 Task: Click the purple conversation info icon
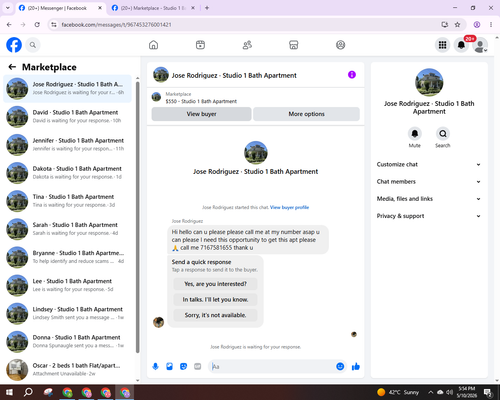click(352, 75)
